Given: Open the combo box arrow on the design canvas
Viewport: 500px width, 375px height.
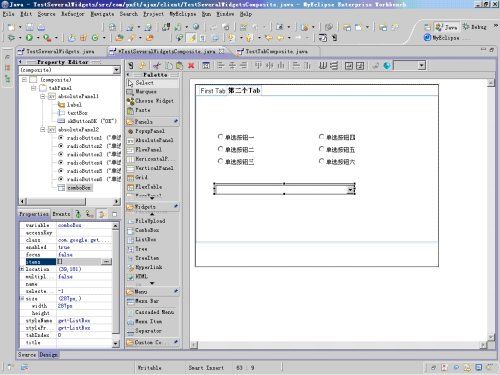Looking at the screenshot, I should pyautogui.click(x=350, y=190).
